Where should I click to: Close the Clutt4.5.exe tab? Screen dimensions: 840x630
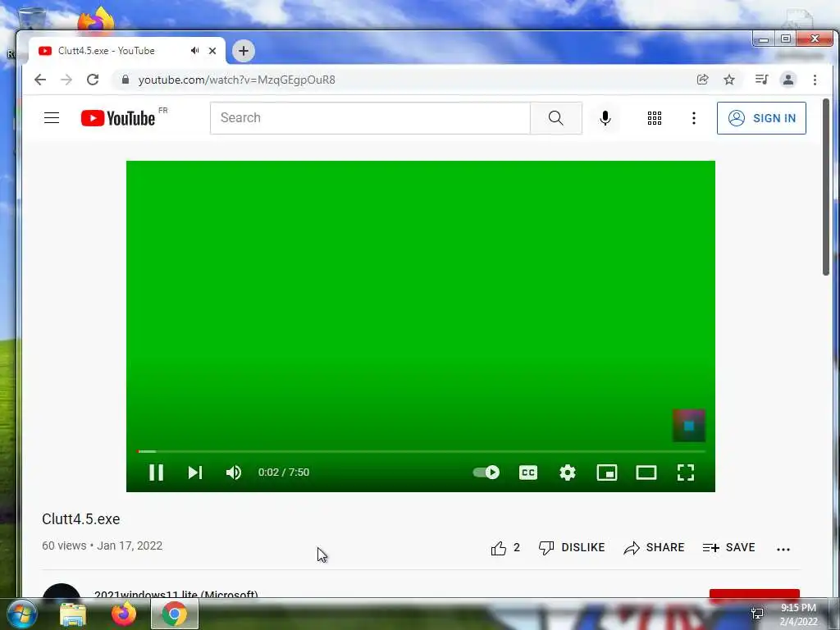point(212,51)
